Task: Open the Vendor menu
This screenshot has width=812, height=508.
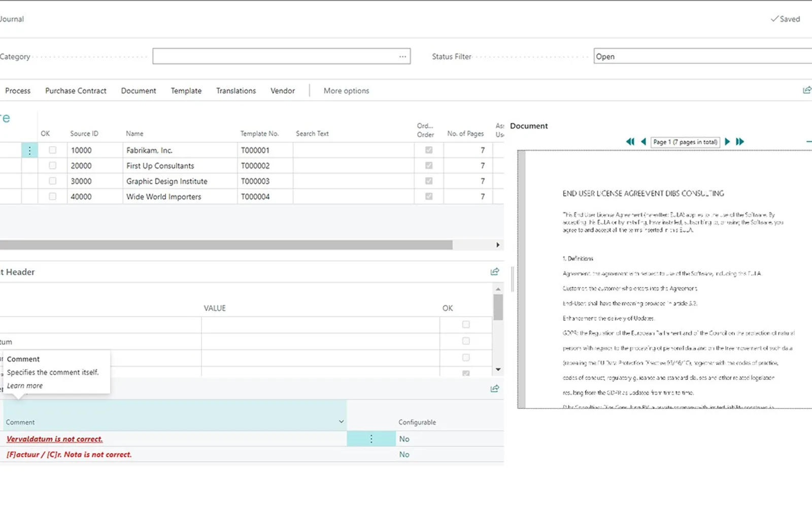Action: (283, 90)
